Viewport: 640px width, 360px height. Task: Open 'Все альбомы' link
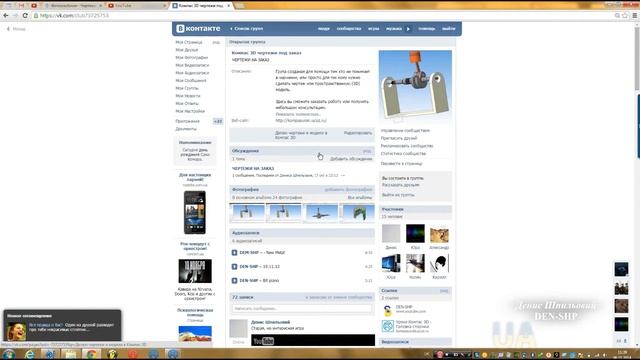tap(360, 198)
